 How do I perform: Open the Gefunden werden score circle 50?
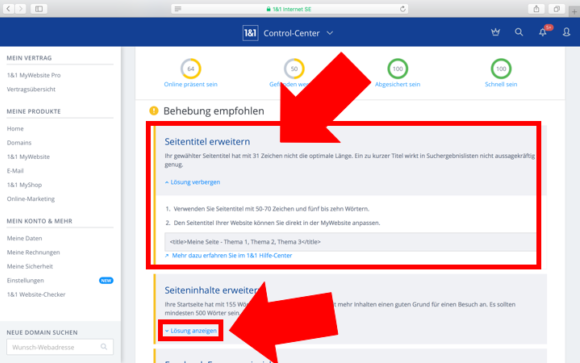click(x=294, y=68)
